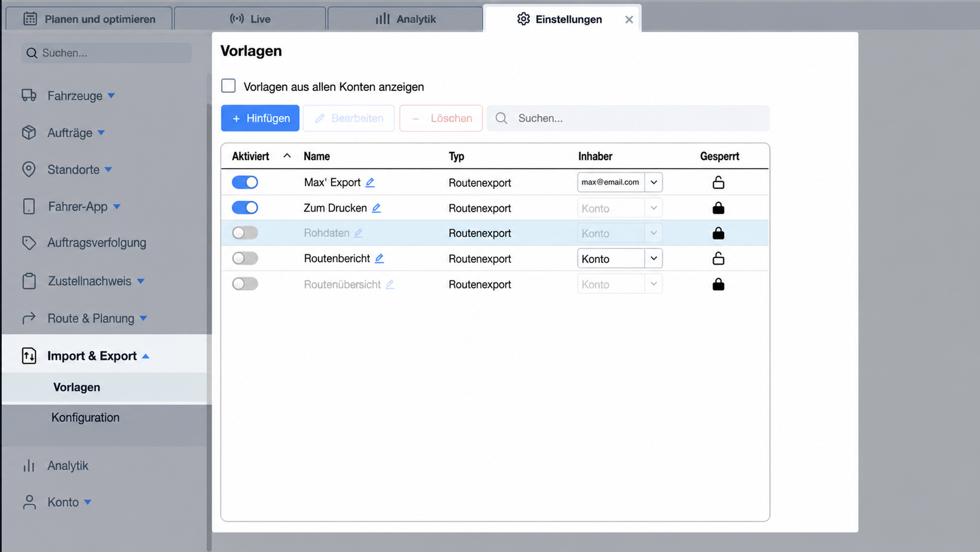
Task: Click the tag icon for Auftragsverfolgung
Action: [29, 243]
